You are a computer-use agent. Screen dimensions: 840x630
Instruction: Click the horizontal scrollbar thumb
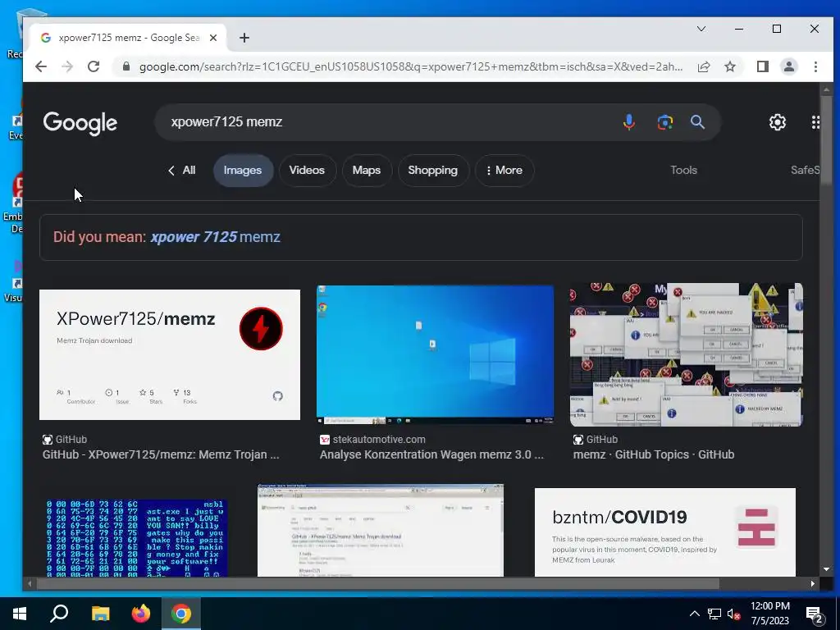point(377,583)
